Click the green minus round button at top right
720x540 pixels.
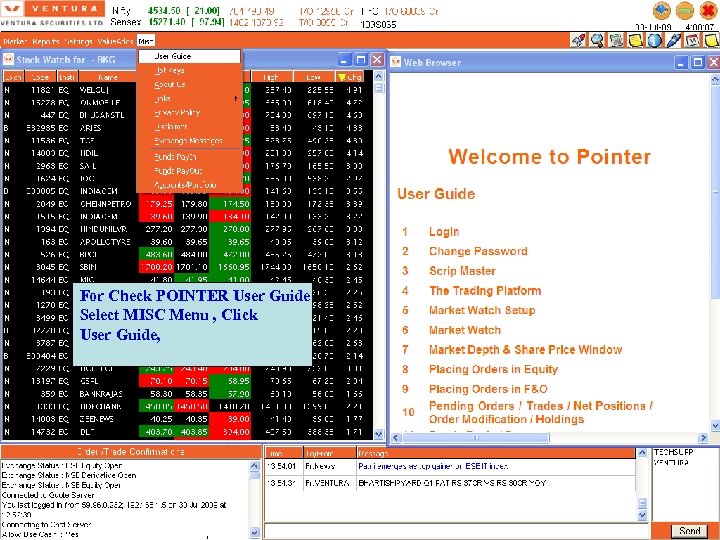coord(685,10)
